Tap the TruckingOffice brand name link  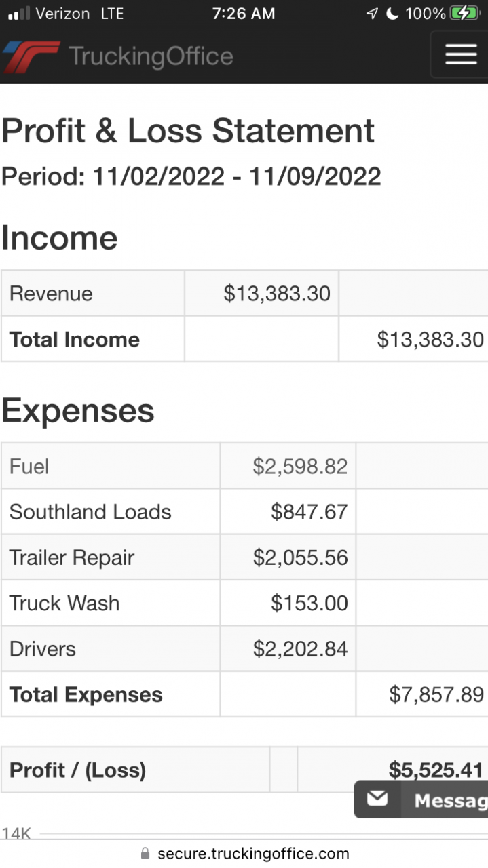point(151,56)
